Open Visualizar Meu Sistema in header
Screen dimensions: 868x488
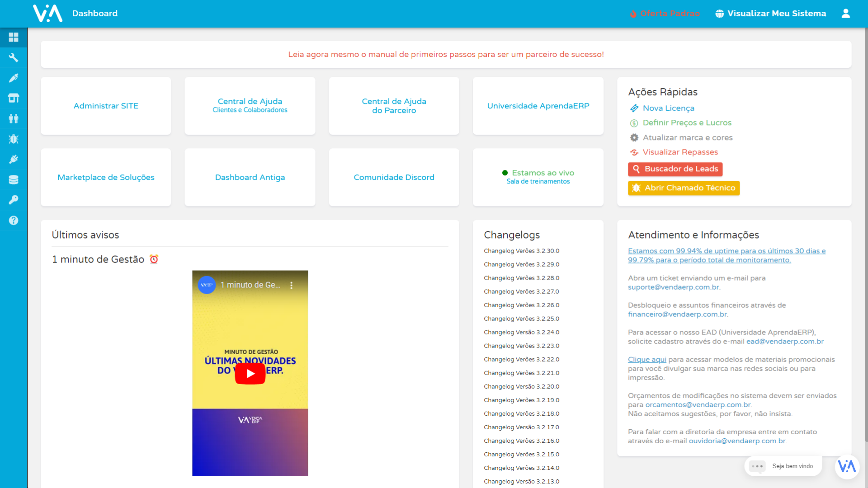[771, 14]
